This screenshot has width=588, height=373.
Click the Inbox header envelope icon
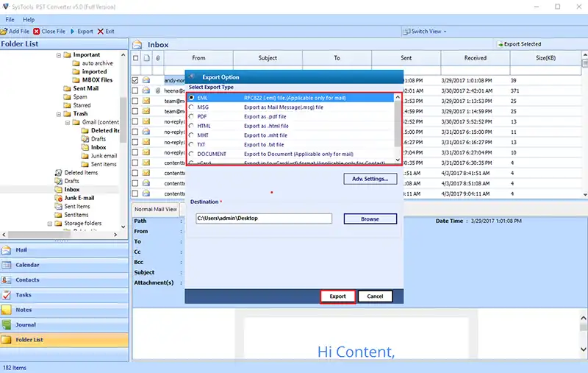(x=137, y=45)
